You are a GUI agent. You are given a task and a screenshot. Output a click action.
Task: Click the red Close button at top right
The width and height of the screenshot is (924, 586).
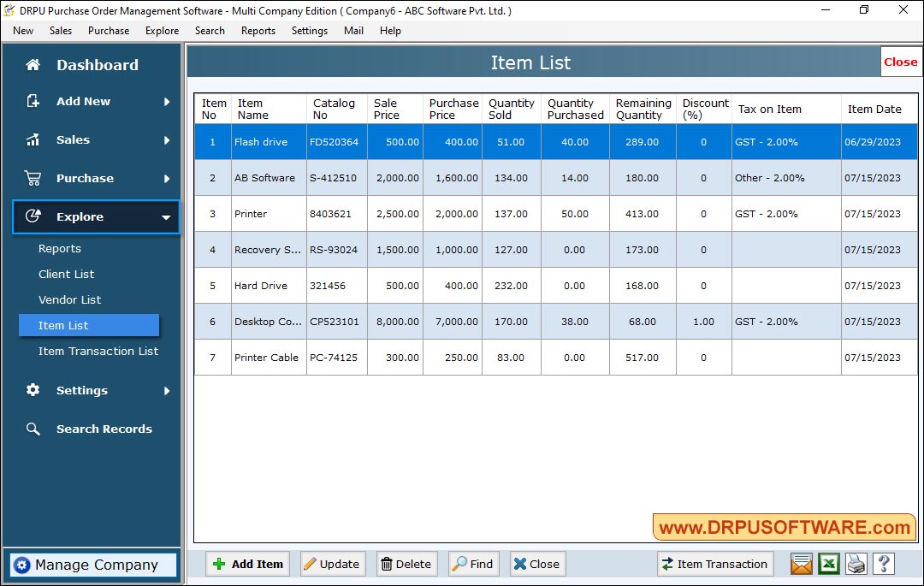[x=900, y=62]
